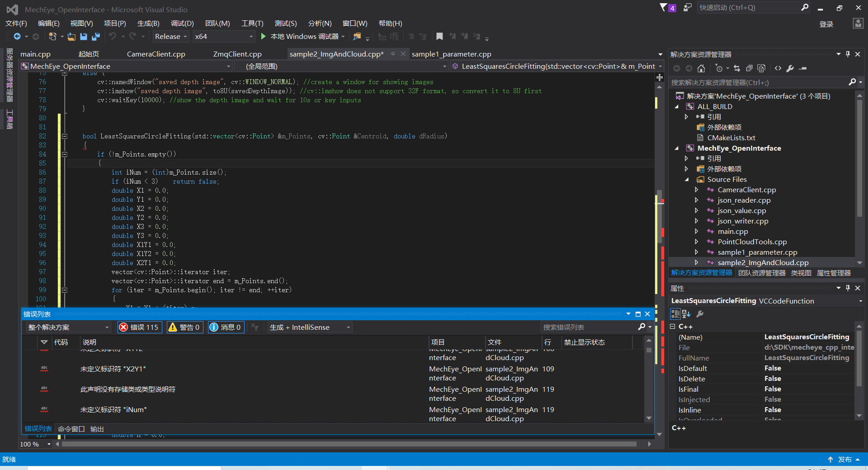The width and height of the screenshot is (868, 470).
Task: Collapse the ALL_BUILD project node
Action: 677,107
